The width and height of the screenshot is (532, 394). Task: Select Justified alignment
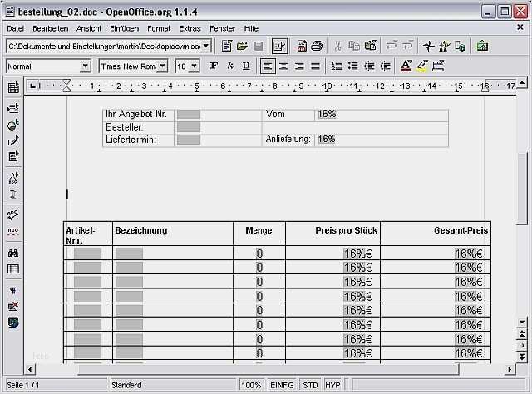tap(315, 66)
